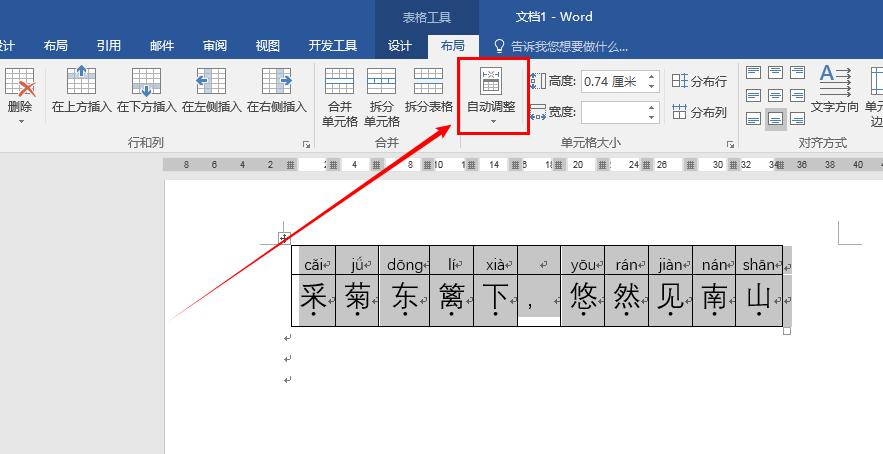Click the lightbulb Tell Me icon

tap(499, 46)
